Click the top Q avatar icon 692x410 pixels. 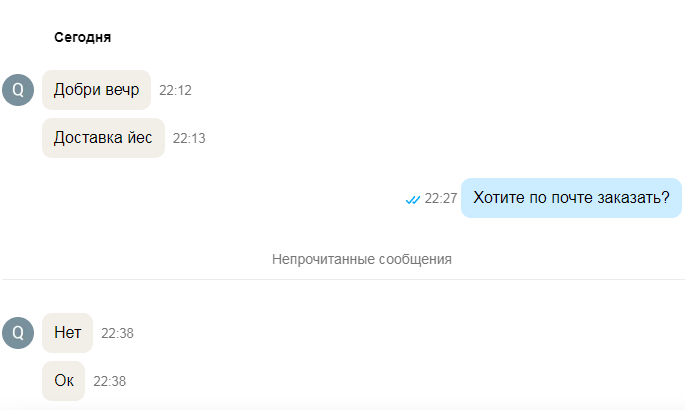pos(18,90)
